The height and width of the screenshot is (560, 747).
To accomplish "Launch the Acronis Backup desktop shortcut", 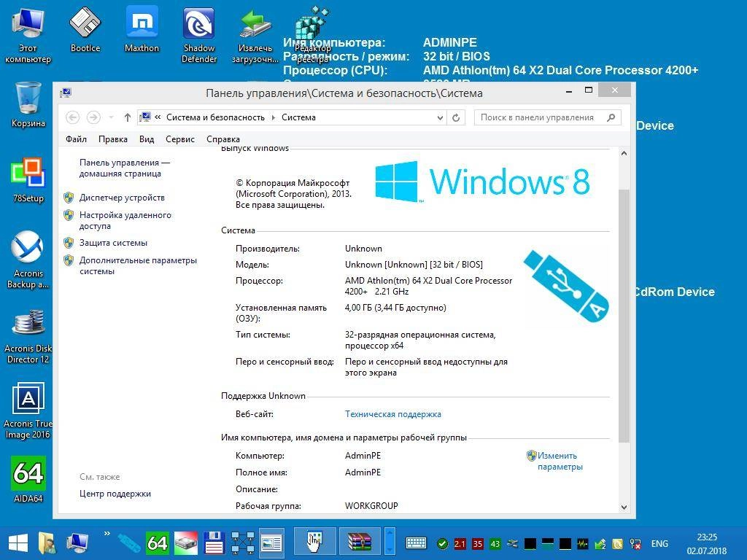I will pyautogui.click(x=28, y=260).
